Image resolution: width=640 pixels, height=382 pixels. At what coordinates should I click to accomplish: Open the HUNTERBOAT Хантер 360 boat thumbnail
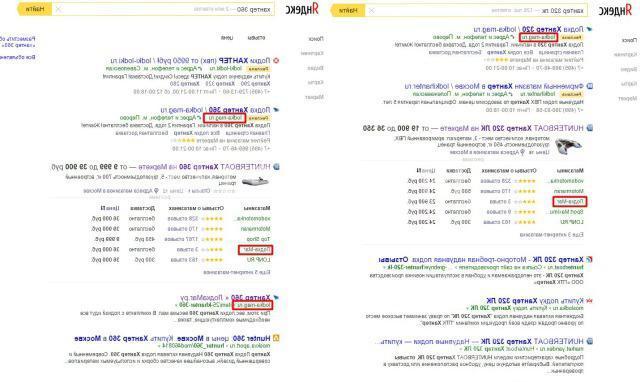(x=255, y=182)
